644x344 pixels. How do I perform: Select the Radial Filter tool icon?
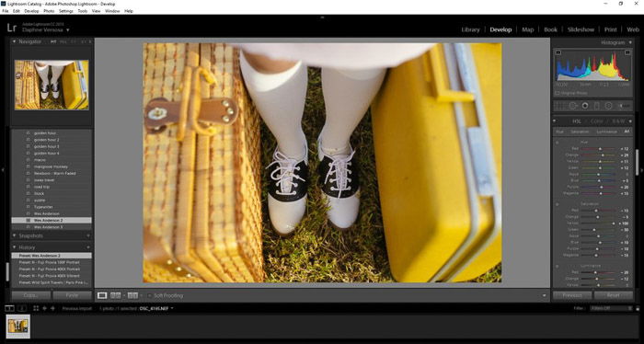(608, 106)
